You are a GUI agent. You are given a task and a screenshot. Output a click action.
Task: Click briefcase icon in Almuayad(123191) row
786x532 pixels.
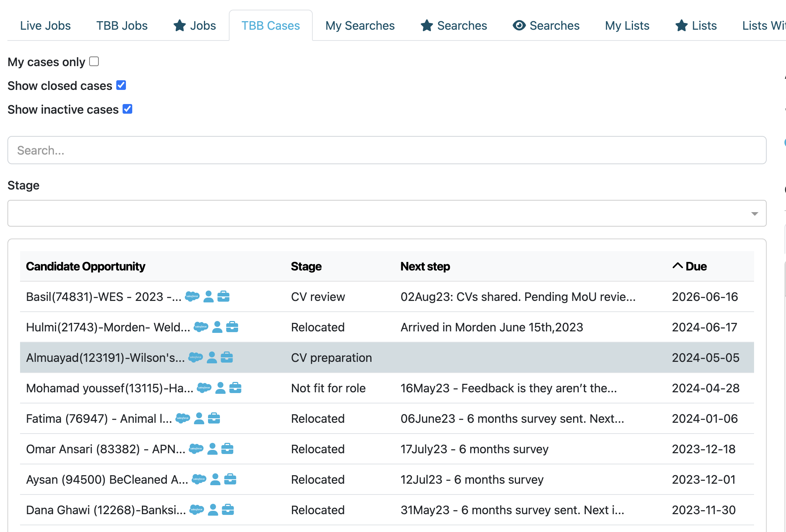[x=227, y=357]
